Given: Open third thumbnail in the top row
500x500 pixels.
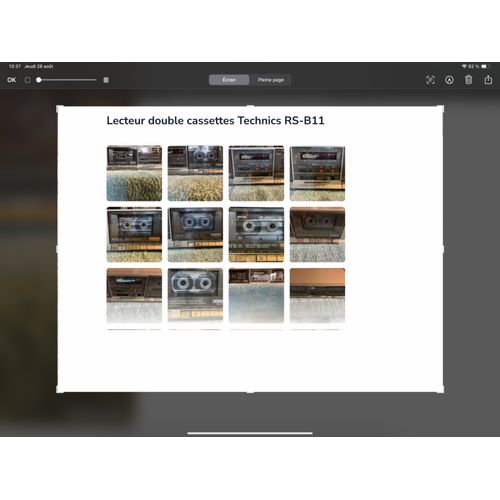Looking at the screenshot, I should [x=256, y=173].
